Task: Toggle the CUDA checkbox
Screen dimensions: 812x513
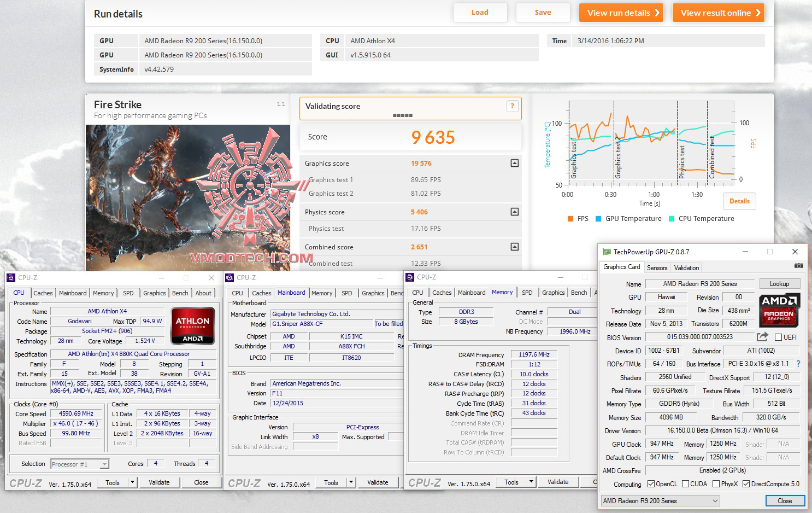Action: coord(685,484)
